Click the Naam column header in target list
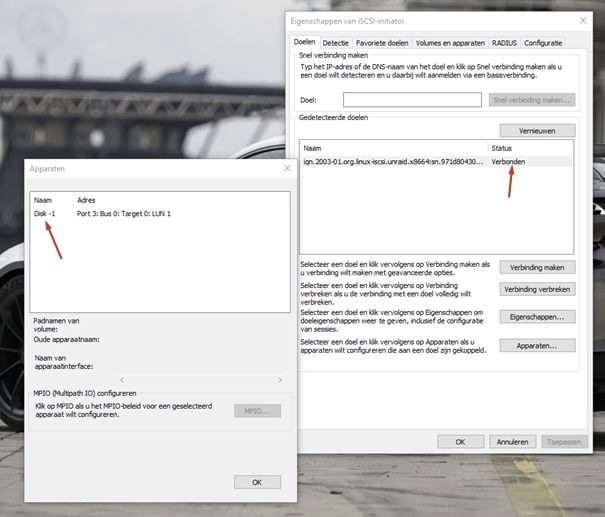This screenshot has width=605, height=517. [x=394, y=148]
